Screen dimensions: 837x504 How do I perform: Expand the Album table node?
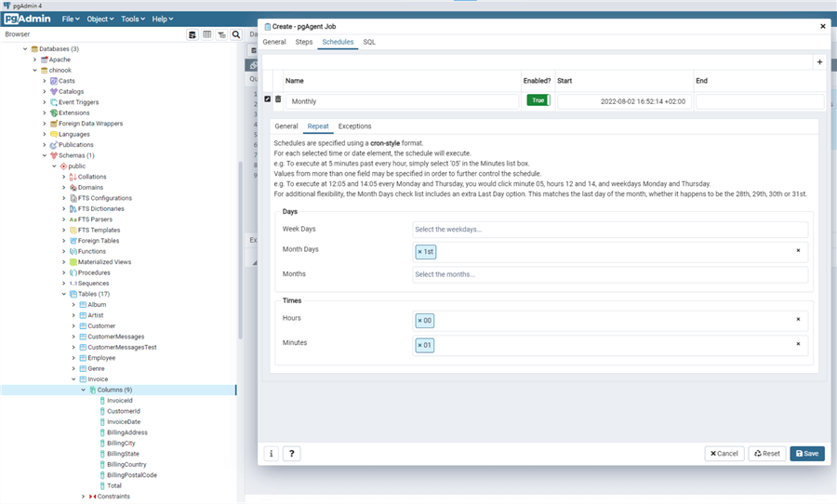(73, 304)
